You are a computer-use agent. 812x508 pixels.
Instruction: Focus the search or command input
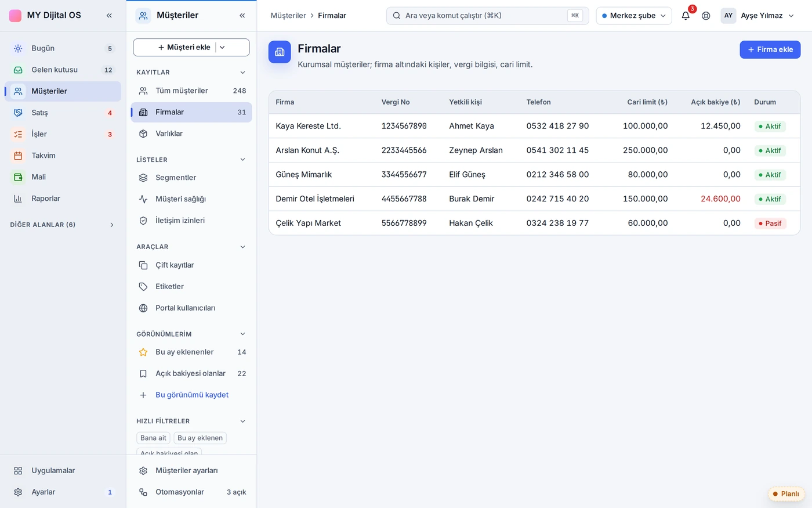(x=487, y=16)
